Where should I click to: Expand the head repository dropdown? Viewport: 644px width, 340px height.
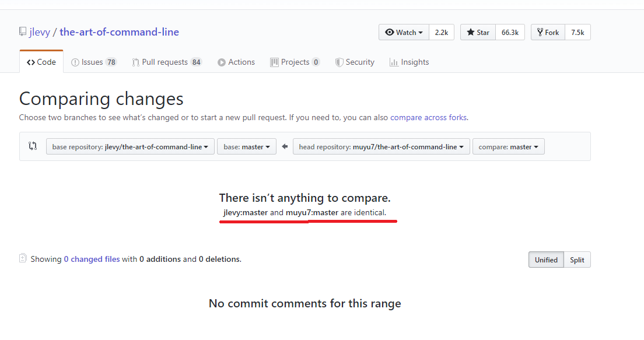[381, 147]
